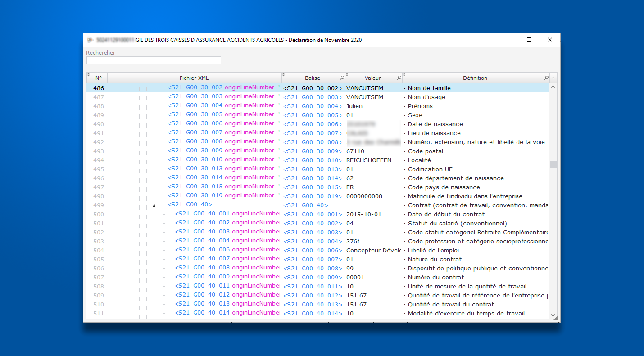Click value VANCUTSEM in row 486
The image size is (644, 356).
point(365,88)
